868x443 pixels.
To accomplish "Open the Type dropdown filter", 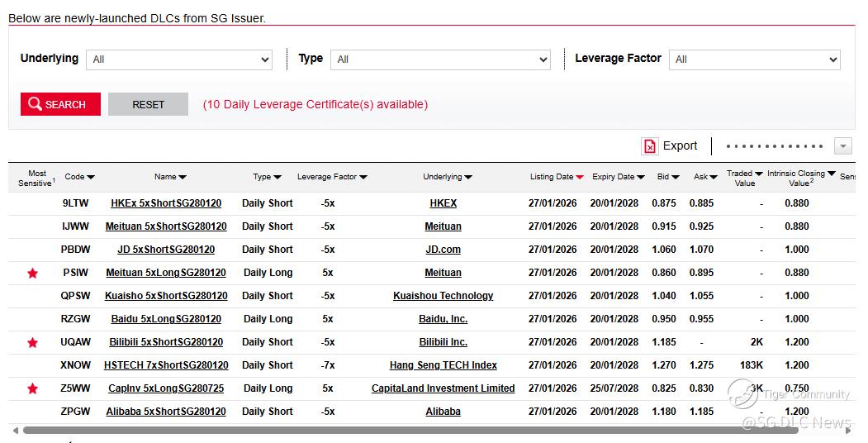I will [x=440, y=60].
